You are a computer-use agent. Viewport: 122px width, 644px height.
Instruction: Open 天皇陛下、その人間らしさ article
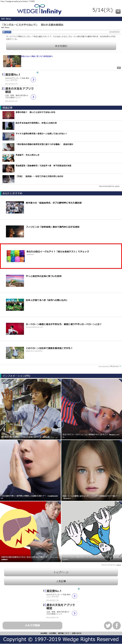(28, 155)
